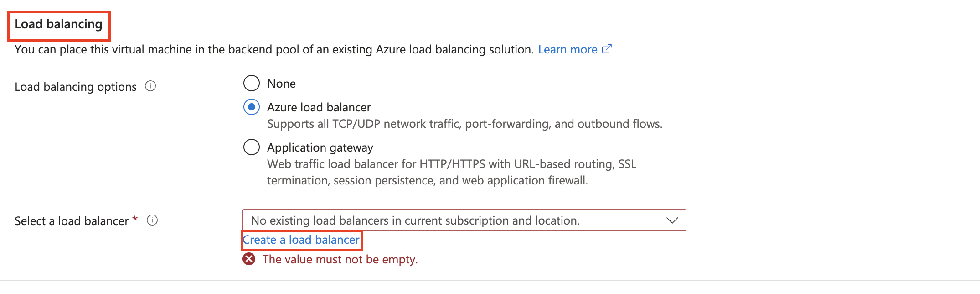Image resolution: width=980 pixels, height=294 pixels.
Task: Open the Learn more link
Action: pos(567,49)
